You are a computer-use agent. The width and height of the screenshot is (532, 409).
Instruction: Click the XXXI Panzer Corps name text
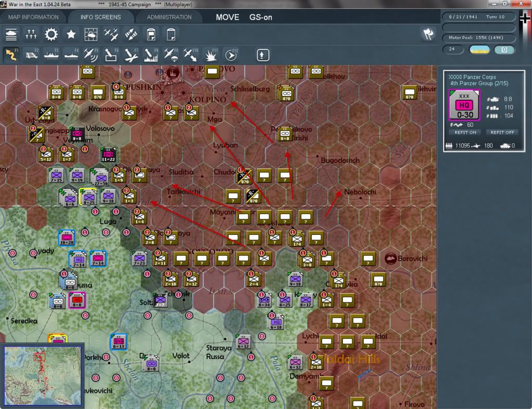tap(472, 77)
